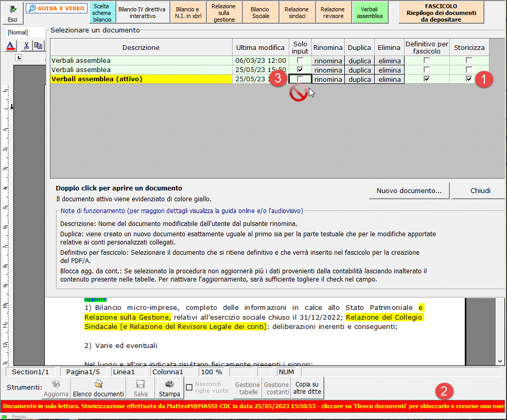
Task: Click duplica in the second row
Action: point(360,70)
